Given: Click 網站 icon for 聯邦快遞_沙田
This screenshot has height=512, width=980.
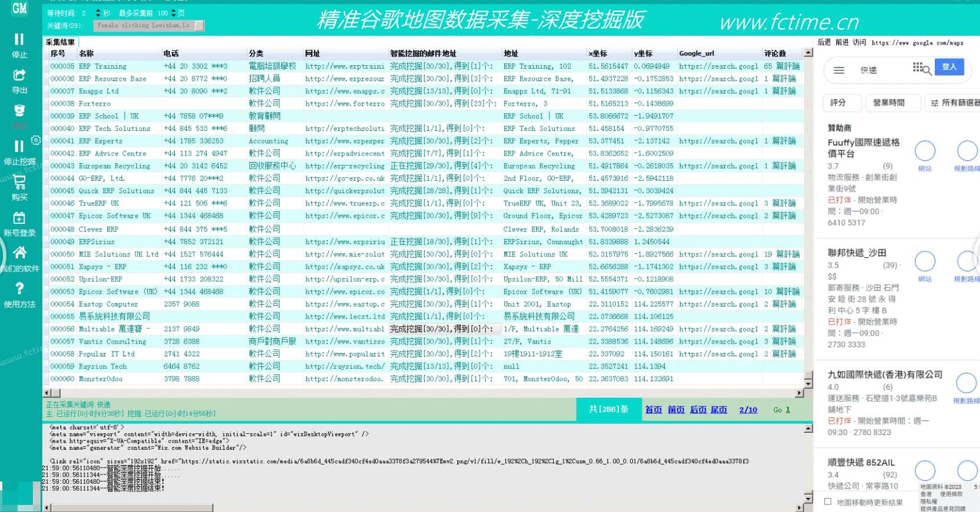Looking at the screenshot, I should (x=925, y=261).
